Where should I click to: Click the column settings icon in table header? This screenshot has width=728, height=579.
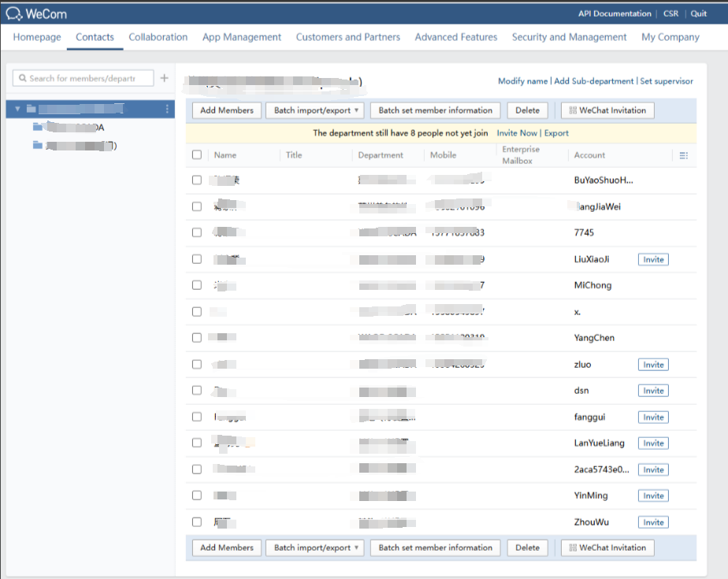coord(684,155)
